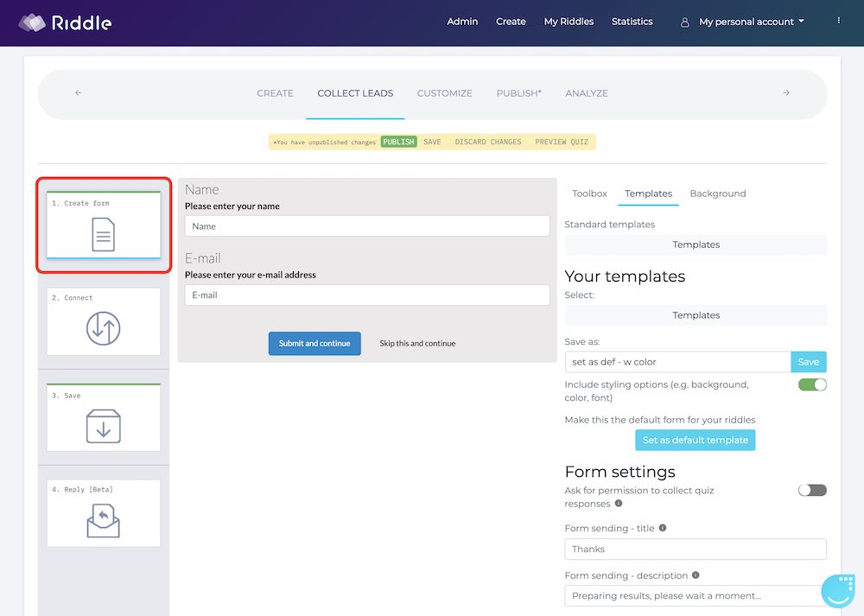Click the Save as template name field
This screenshot has height=616, width=864.
click(677, 362)
